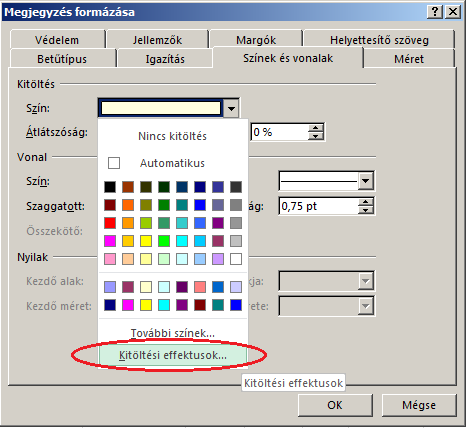Click the help question mark icon
The height and width of the screenshot is (428, 466).
pyautogui.click(x=435, y=12)
